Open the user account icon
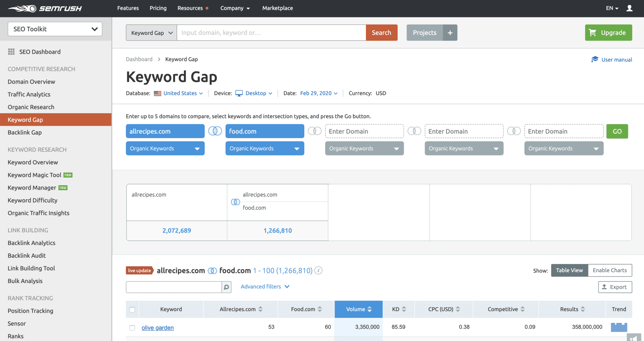This screenshot has width=644, height=341. (x=630, y=8)
